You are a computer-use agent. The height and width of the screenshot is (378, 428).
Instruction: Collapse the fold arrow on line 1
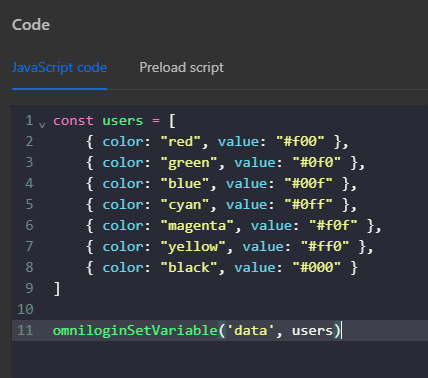(42, 125)
